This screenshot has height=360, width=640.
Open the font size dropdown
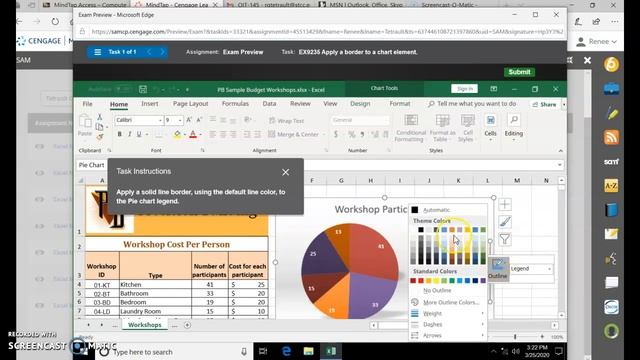(180, 120)
